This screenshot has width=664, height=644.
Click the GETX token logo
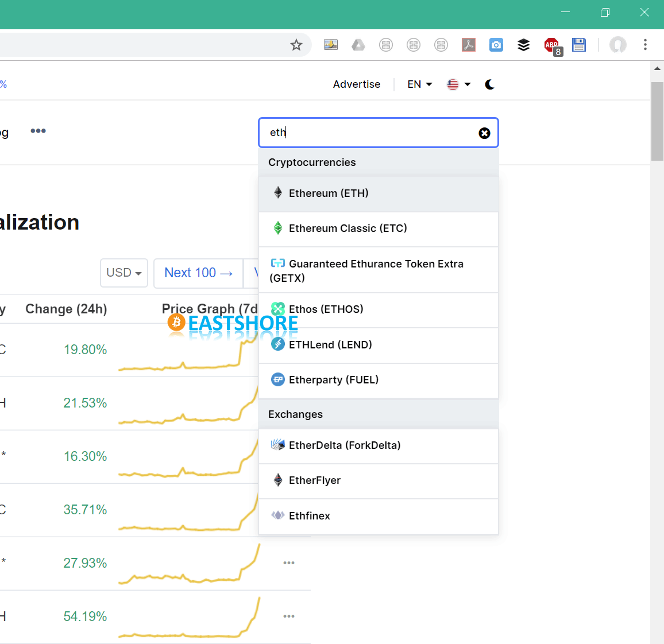click(x=278, y=263)
